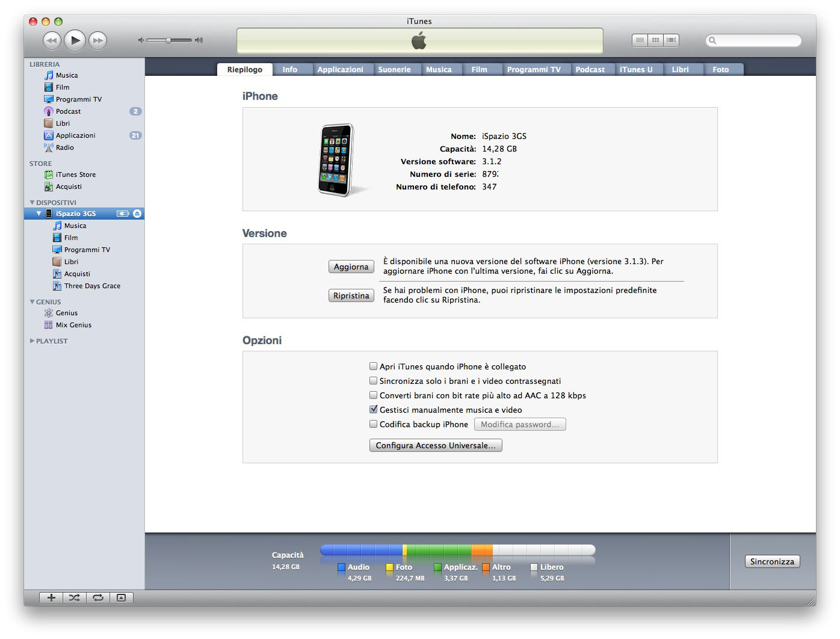Click the Cover Flow view icon
This screenshot has width=840, height=639.
point(671,40)
